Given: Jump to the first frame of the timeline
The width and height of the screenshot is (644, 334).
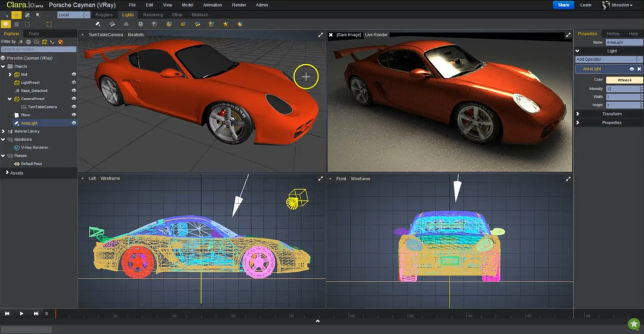Looking at the screenshot, I should coord(7,313).
